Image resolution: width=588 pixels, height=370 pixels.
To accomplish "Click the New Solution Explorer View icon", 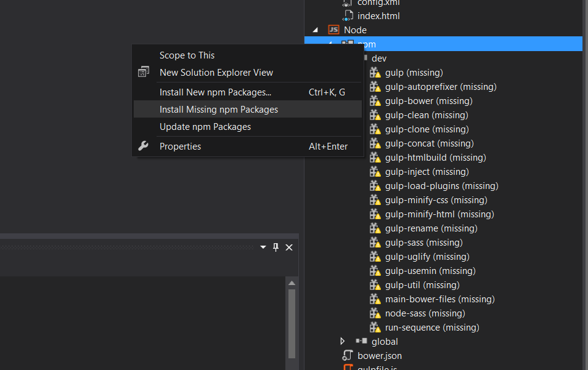I will 143,71.
